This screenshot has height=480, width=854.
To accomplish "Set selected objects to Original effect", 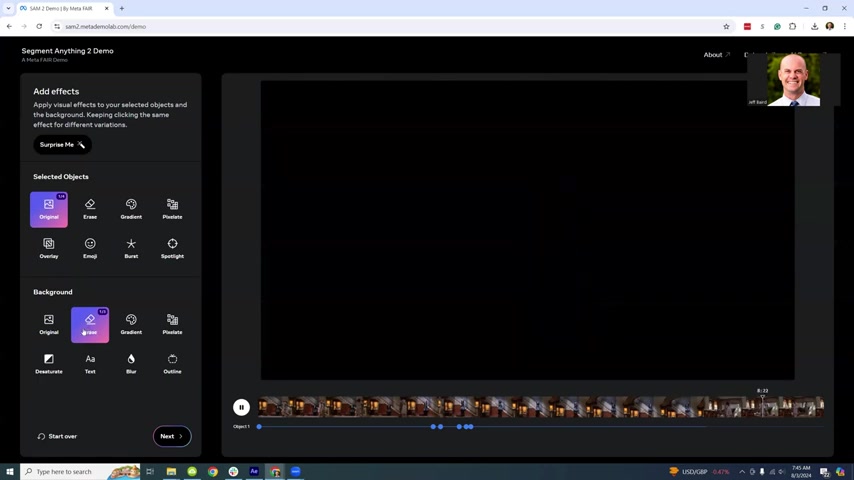I will pyautogui.click(x=49, y=208).
